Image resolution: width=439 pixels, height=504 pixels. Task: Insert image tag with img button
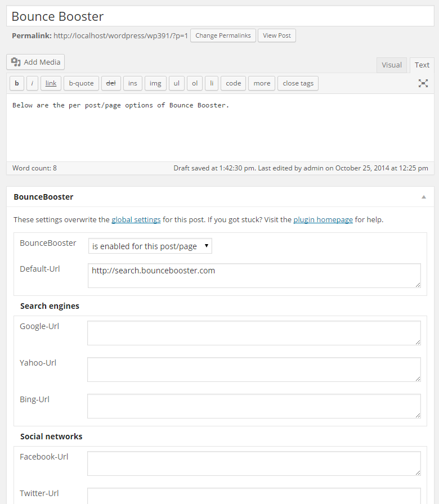point(155,83)
